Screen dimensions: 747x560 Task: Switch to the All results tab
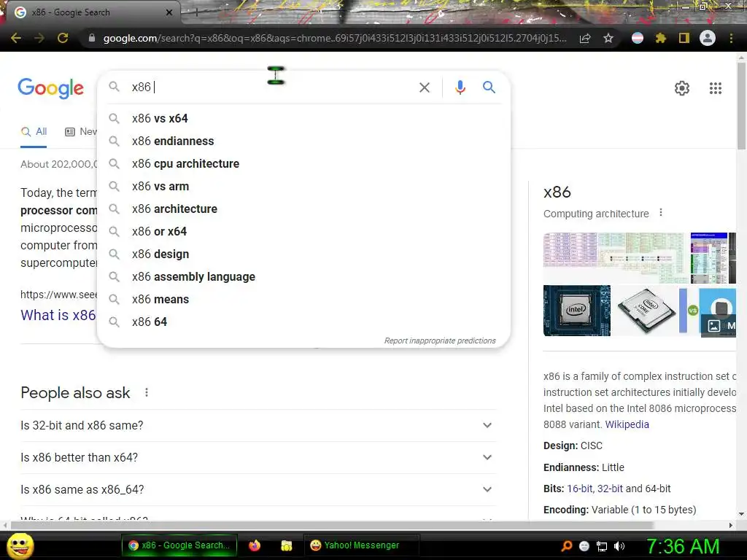pyautogui.click(x=34, y=131)
